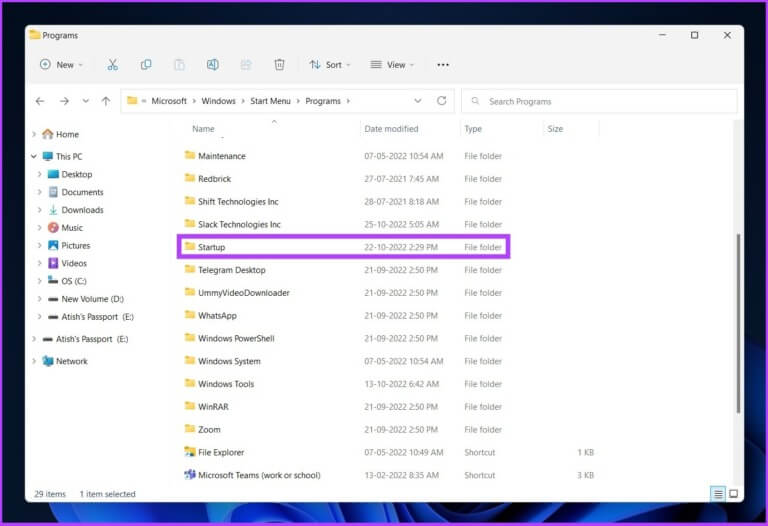This screenshot has height=526, width=768.
Task: Expand the OS (C:) drive node
Action: (40, 281)
